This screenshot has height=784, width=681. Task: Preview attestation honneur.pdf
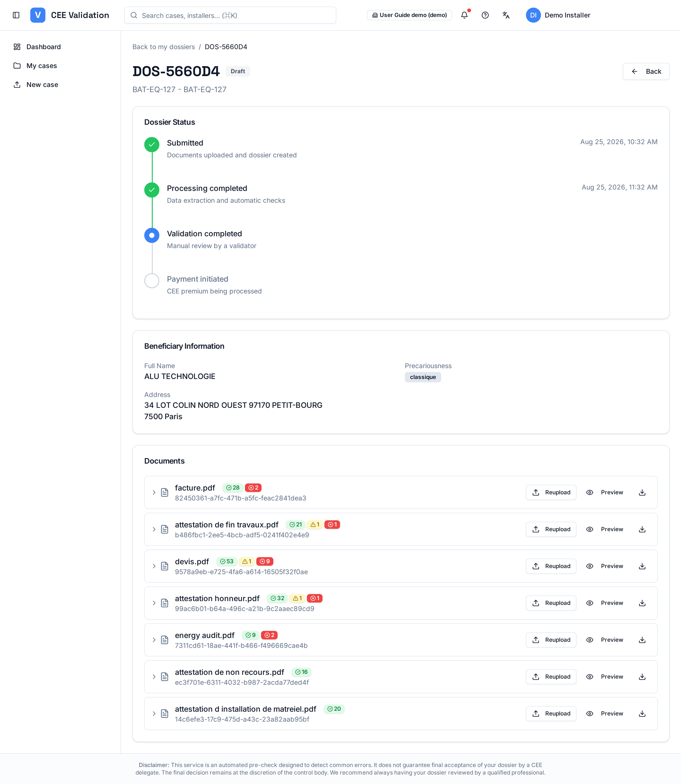[x=605, y=603]
